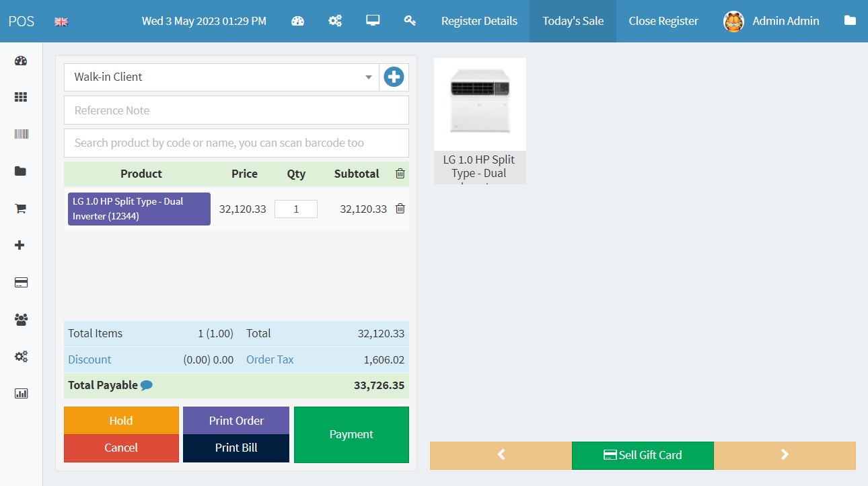This screenshot has width=868, height=486.
Task: Open the Today's Sale tab
Action: [573, 21]
